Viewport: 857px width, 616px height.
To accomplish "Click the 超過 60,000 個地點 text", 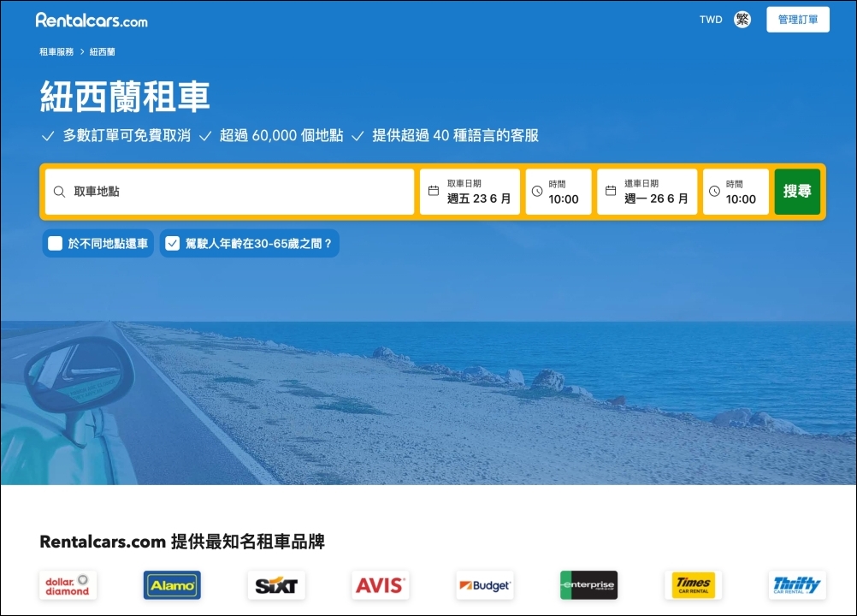I will point(281,135).
